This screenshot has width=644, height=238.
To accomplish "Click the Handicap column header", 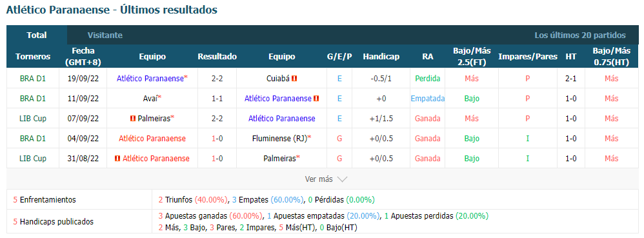I will click(x=381, y=57).
